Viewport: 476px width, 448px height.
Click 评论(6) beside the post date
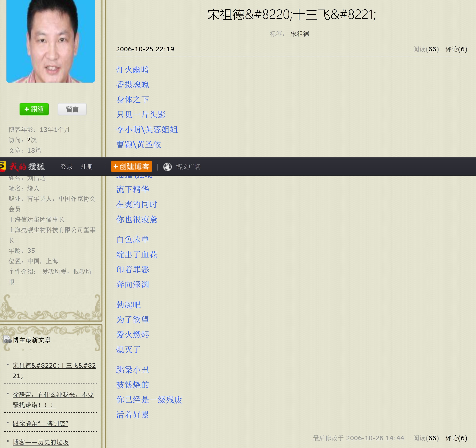(456, 49)
